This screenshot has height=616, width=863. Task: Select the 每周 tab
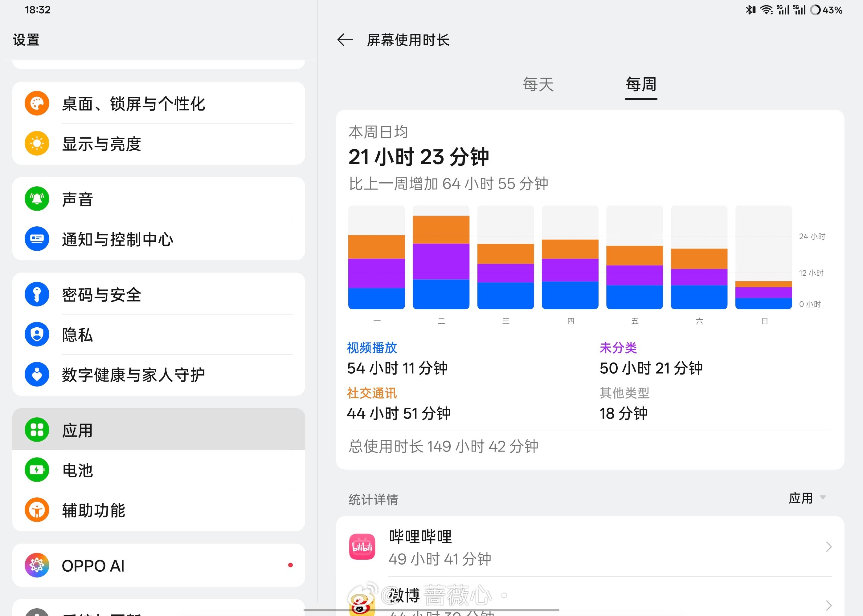pos(641,84)
